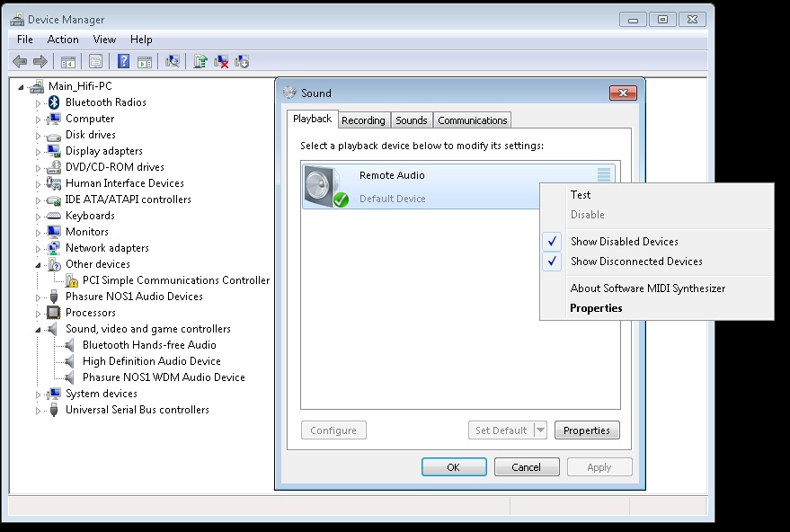
Task: Expand the Phasure NOS1 Audio Devices node
Action: [x=39, y=297]
